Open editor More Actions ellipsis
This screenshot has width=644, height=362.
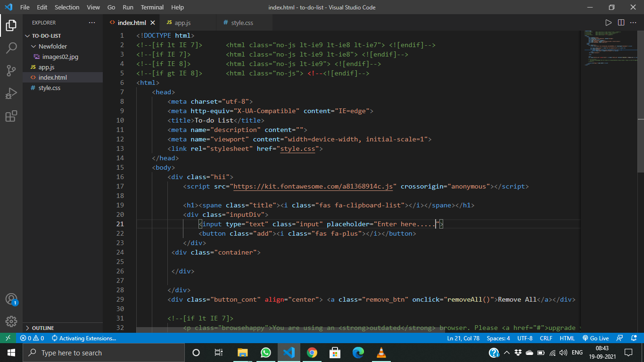pos(633,23)
